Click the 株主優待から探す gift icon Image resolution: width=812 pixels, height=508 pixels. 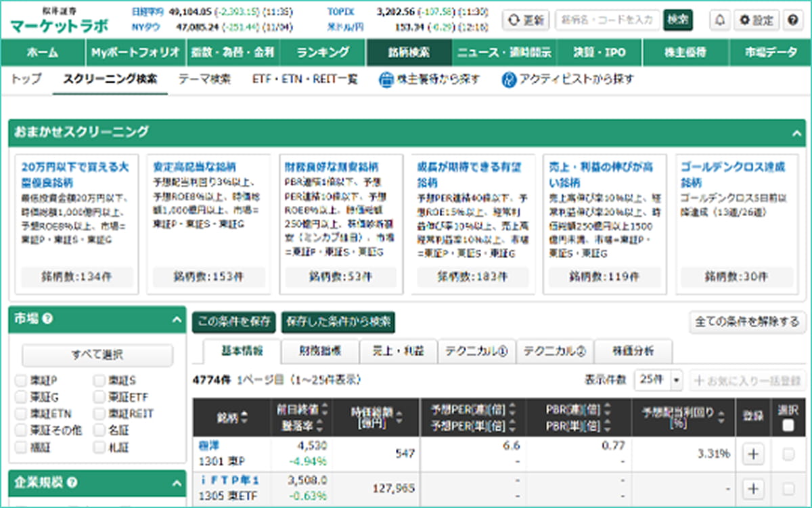click(386, 80)
